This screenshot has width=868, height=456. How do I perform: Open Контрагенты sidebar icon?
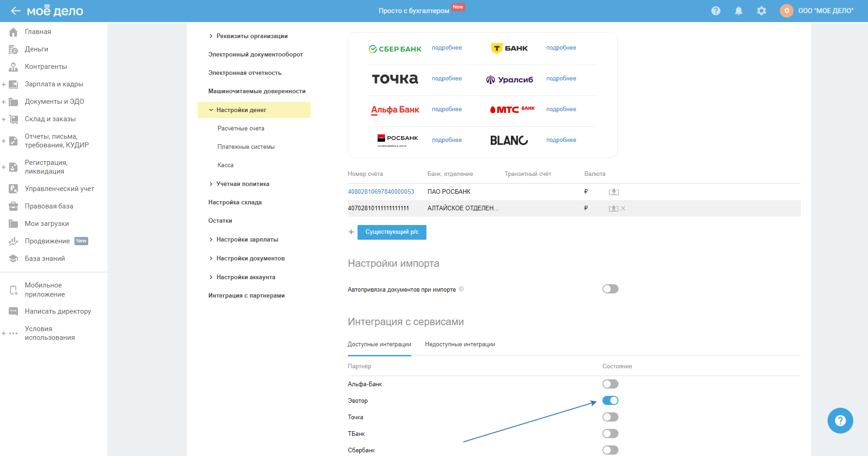13,67
